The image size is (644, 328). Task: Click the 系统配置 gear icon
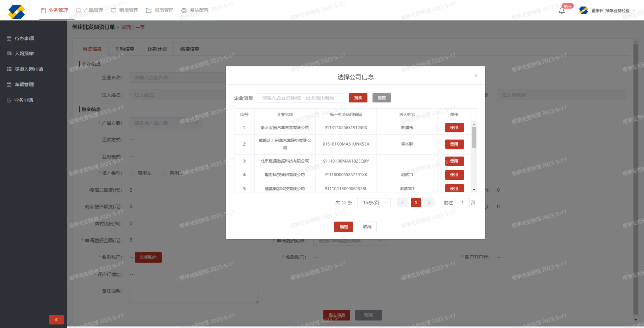[x=184, y=10]
